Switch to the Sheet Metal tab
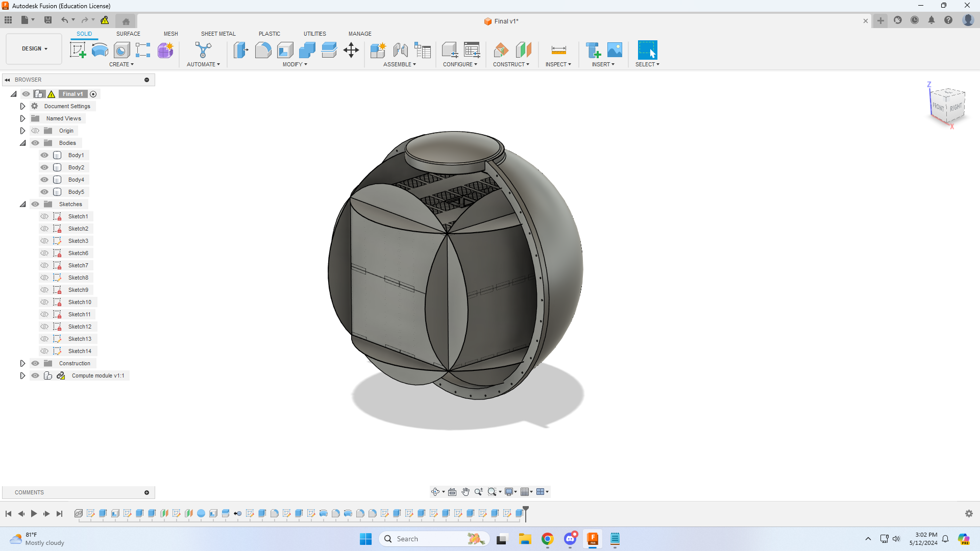Screen dimensions: 980x551 (218, 34)
